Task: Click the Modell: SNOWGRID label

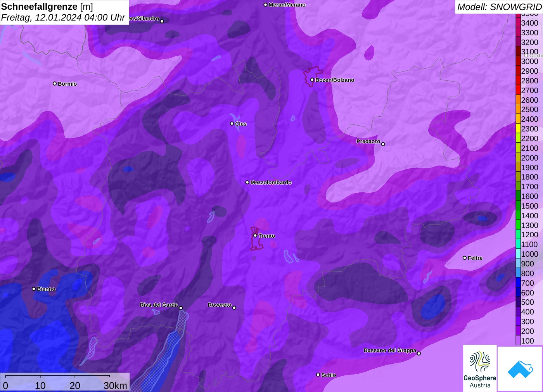Action: click(499, 7)
